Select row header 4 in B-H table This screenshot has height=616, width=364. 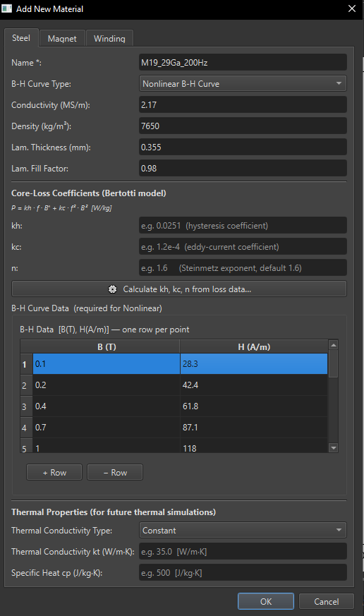(26, 428)
